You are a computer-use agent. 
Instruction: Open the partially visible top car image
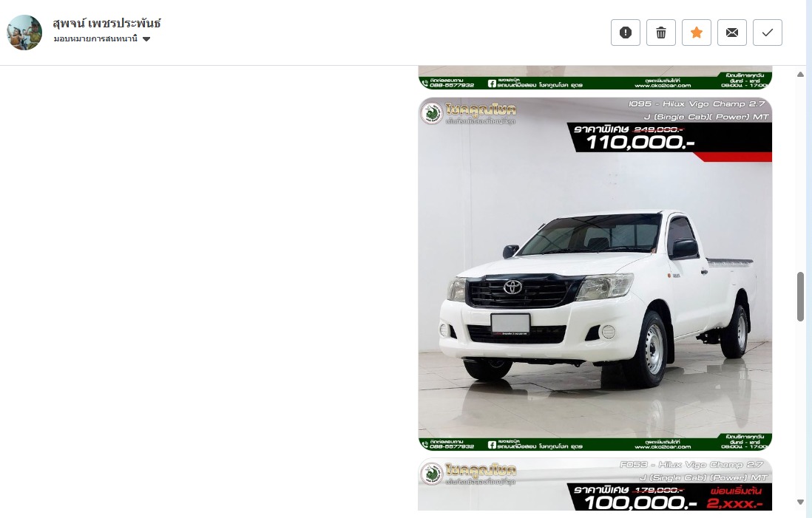pos(595,78)
